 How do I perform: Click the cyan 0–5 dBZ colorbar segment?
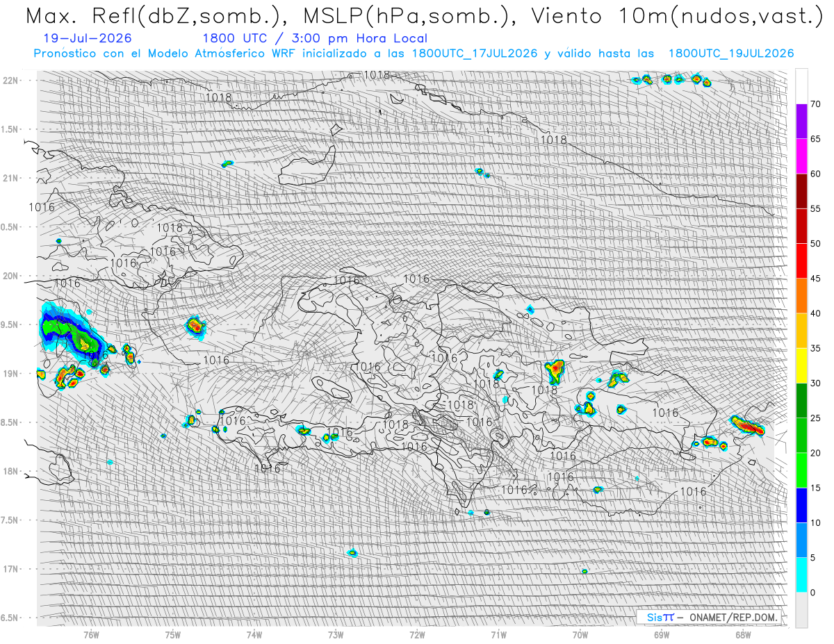pyautogui.click(x=801, y=575)
